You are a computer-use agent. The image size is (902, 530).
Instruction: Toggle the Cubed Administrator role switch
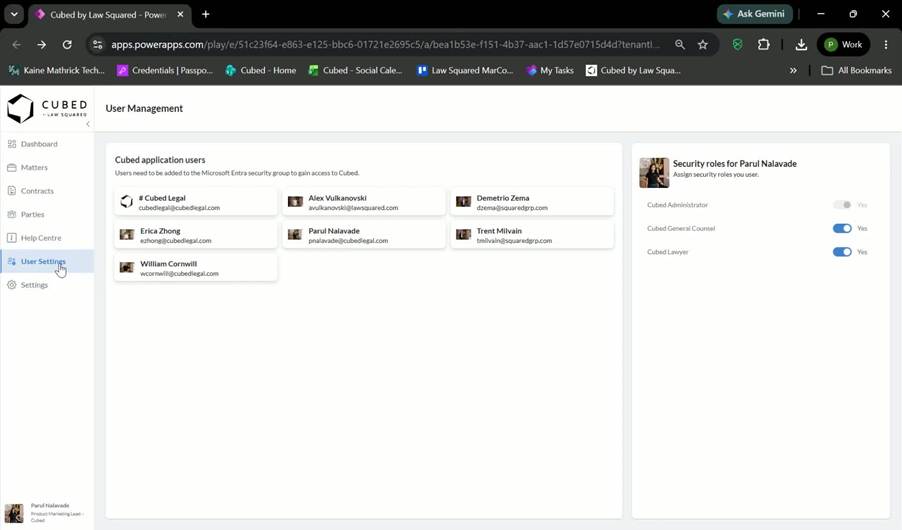842,205
